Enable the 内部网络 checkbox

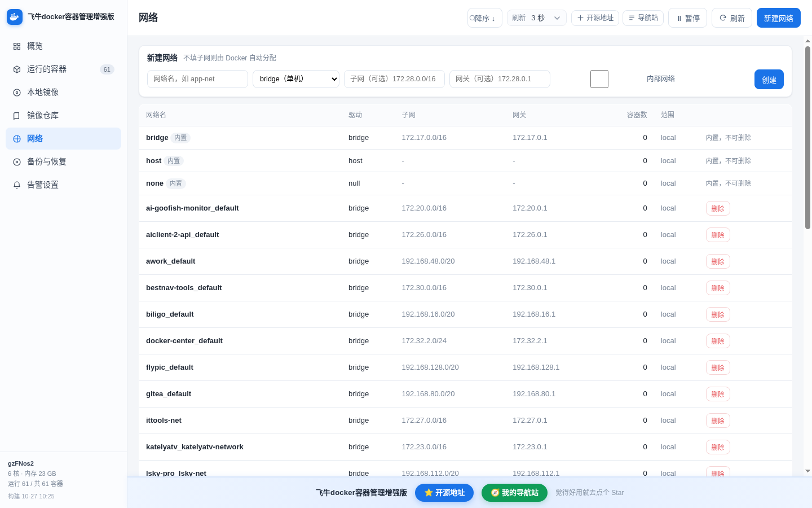point(599,79)
